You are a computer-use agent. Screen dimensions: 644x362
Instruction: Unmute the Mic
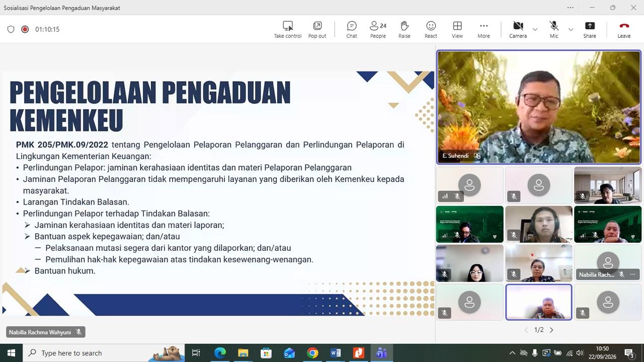554,29
